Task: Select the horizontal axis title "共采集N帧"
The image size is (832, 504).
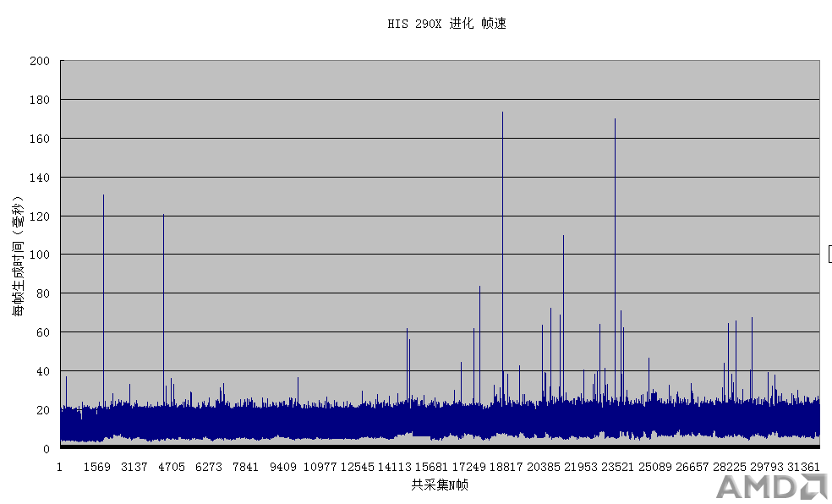Action: 440,485
